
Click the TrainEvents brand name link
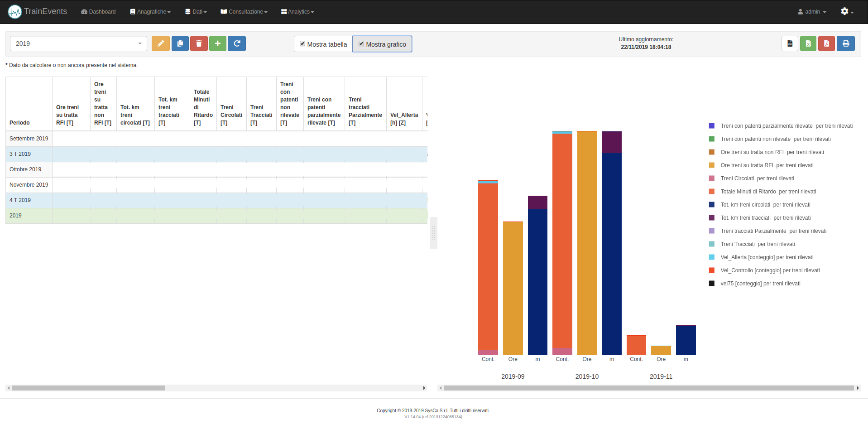[x=46, y=11]
